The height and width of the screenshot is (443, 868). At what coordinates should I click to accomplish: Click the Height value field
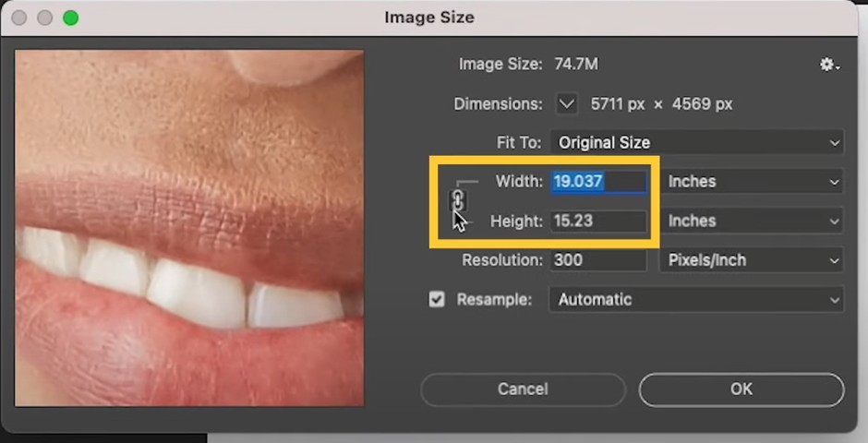point(598,221)
